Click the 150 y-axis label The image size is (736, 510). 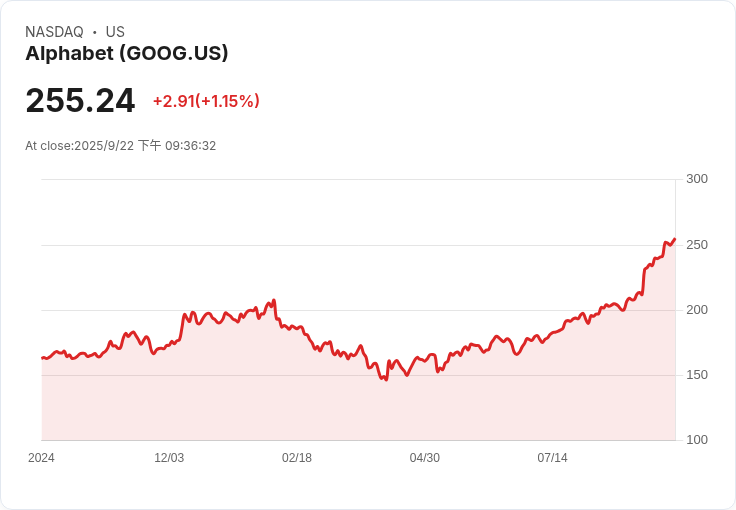[x=697, y=375]
